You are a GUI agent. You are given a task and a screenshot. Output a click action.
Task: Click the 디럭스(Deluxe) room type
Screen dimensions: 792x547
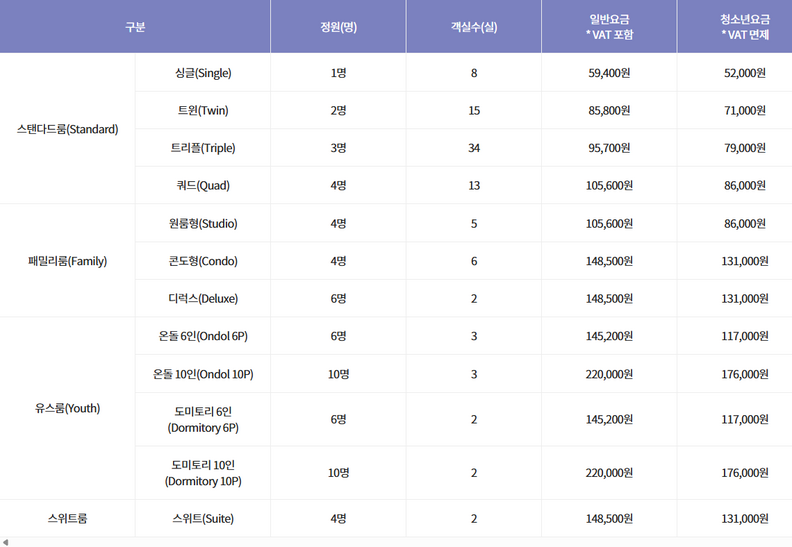pos(203,298)
